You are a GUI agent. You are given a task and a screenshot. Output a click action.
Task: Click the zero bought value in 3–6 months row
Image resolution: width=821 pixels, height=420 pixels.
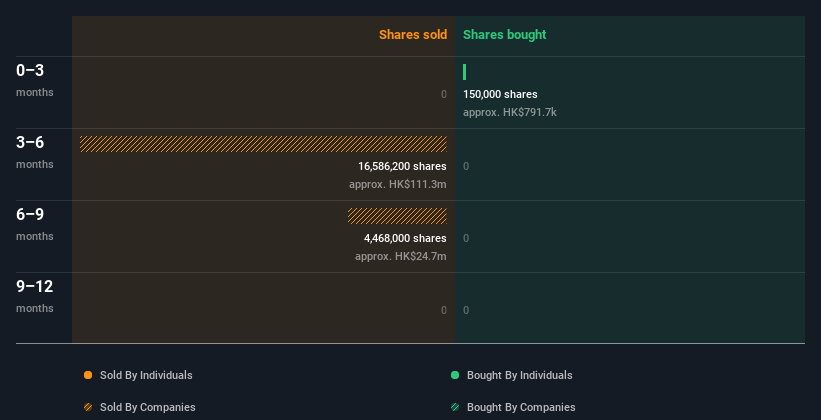(466, 167)
